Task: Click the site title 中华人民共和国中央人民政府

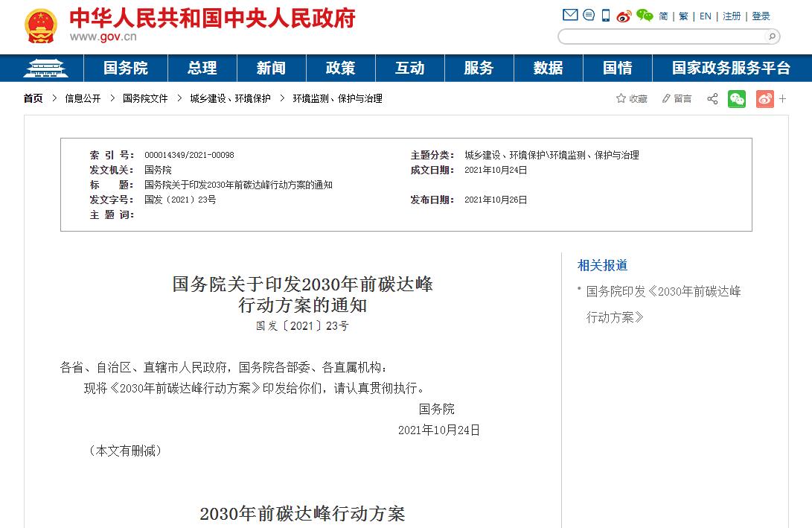Action: click(212, 18)
